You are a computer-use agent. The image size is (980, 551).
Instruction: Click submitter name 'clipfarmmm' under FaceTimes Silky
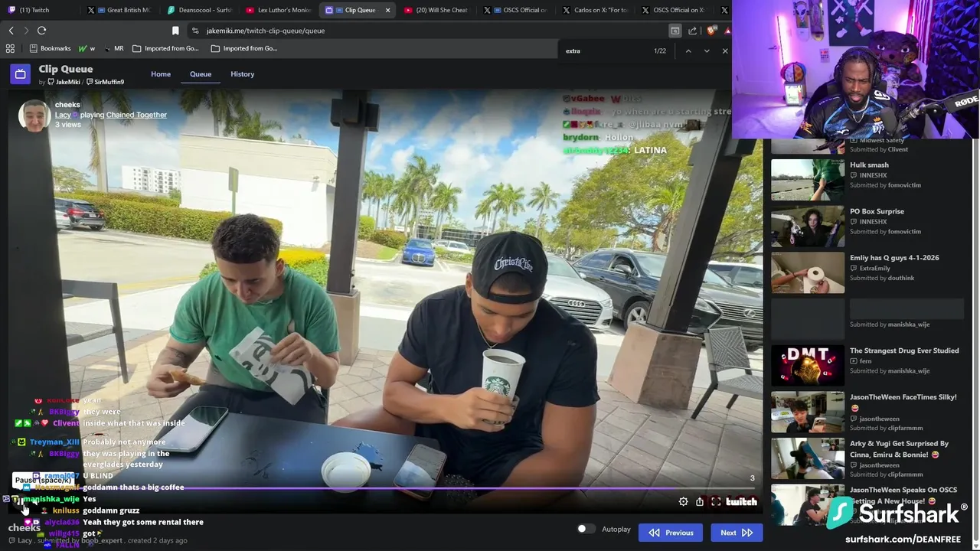[906, 428]
